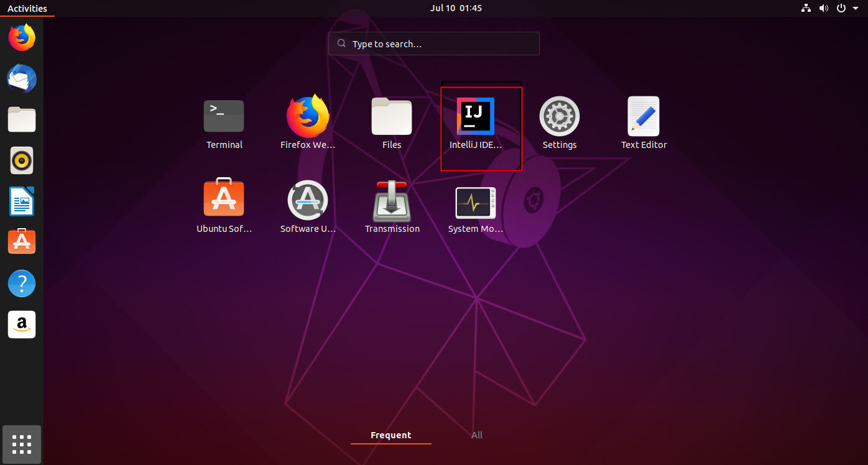Launch the Terminal app from the grid
Screen dimensions: 868x465
pos(224,117)
